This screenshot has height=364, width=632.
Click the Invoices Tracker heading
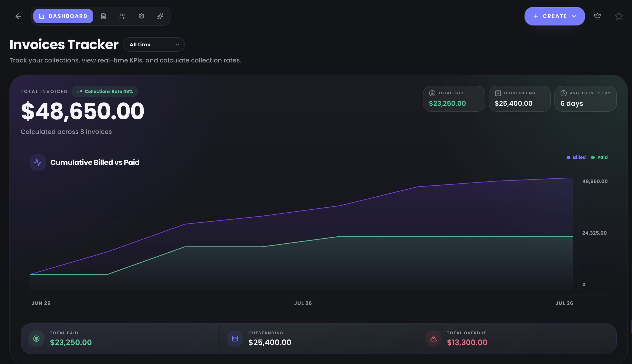pyautogui.click(x=64, y=44)
